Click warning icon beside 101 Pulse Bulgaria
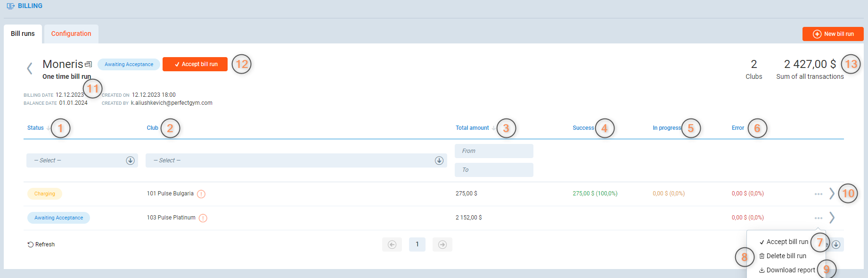Screen dimensions: 868x278 pos(201,194)
